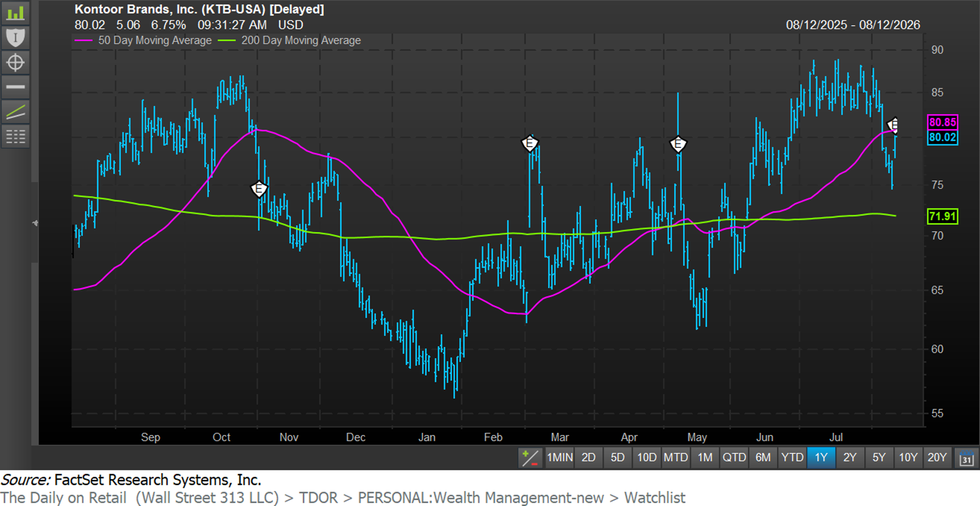
Task: Click the 80.02 blue price label
Action: coord(943,137)
